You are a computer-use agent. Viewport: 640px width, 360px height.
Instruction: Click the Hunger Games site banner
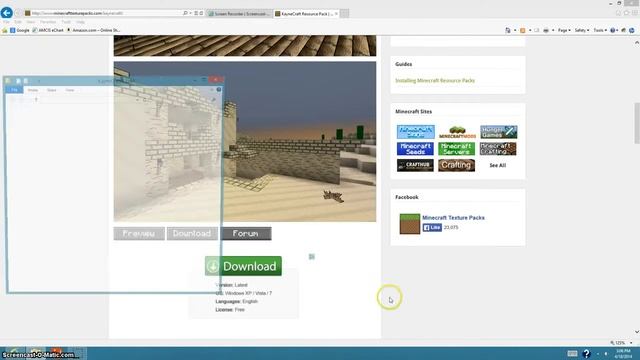pos(498,132)
